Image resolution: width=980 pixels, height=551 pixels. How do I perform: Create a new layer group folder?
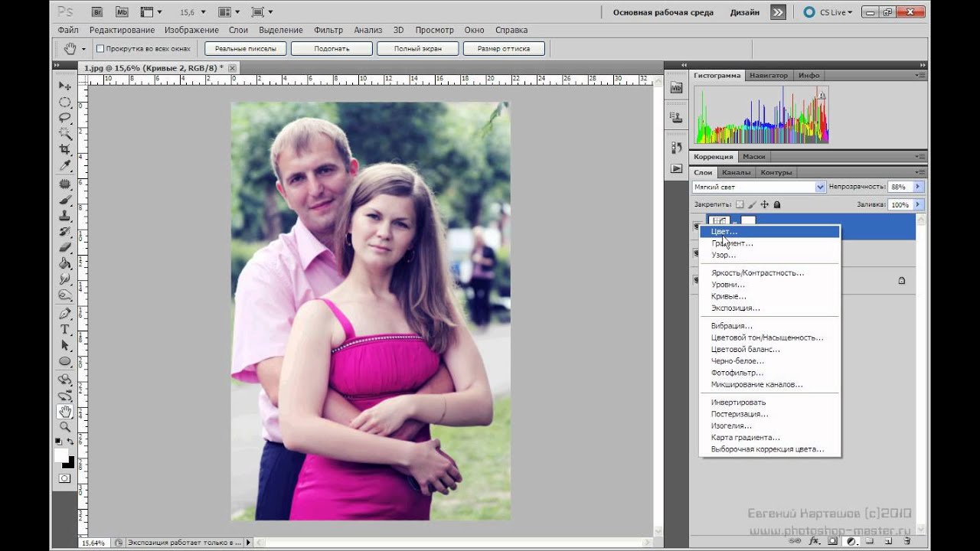click(869, 541)
